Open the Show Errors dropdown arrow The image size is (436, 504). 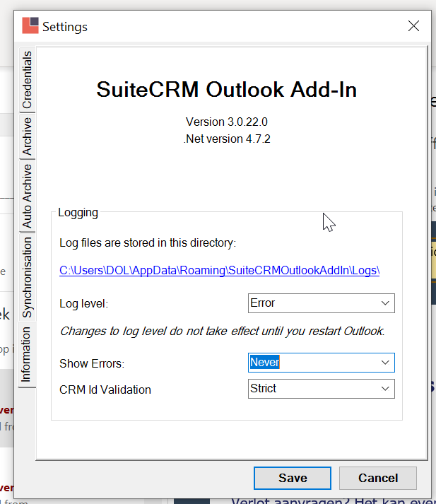(385, 363)
